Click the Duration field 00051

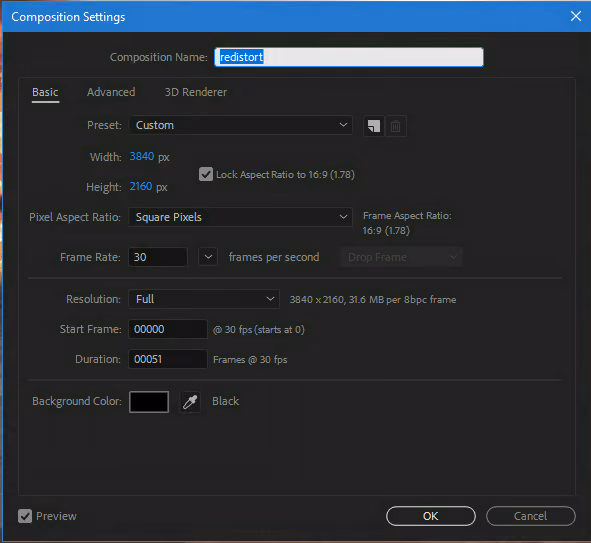pos(168,359)
